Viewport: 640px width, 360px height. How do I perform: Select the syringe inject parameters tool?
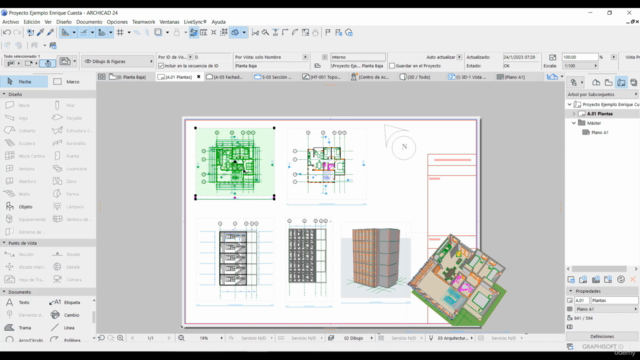tap(51, 33)
